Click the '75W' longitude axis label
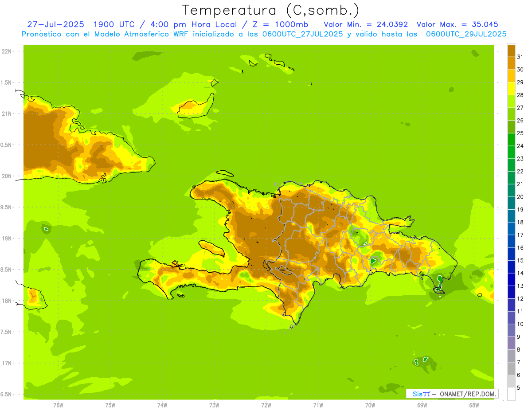Screen dimensions: 532x411 pyautogui.click(x=110, y=405)
